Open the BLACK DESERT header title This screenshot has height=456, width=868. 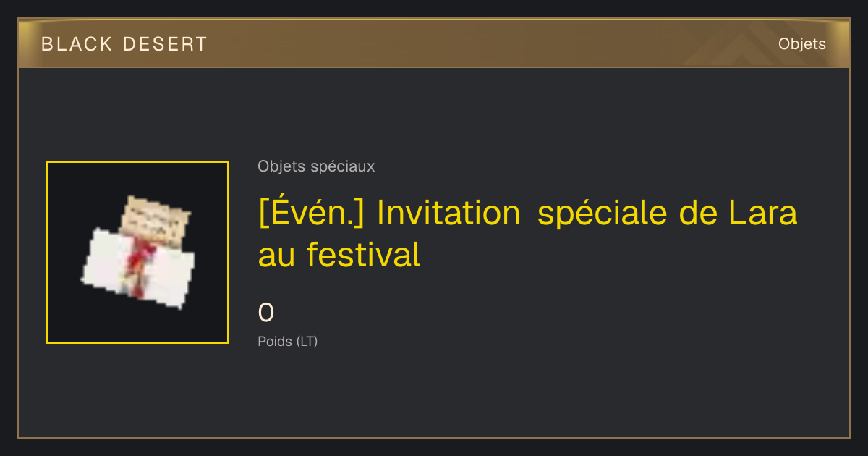click(124, 44)
